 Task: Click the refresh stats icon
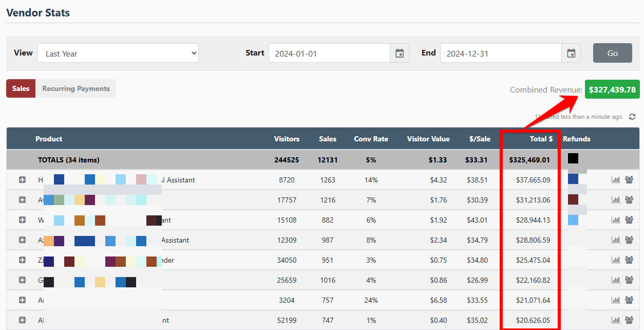coord(632,117)
